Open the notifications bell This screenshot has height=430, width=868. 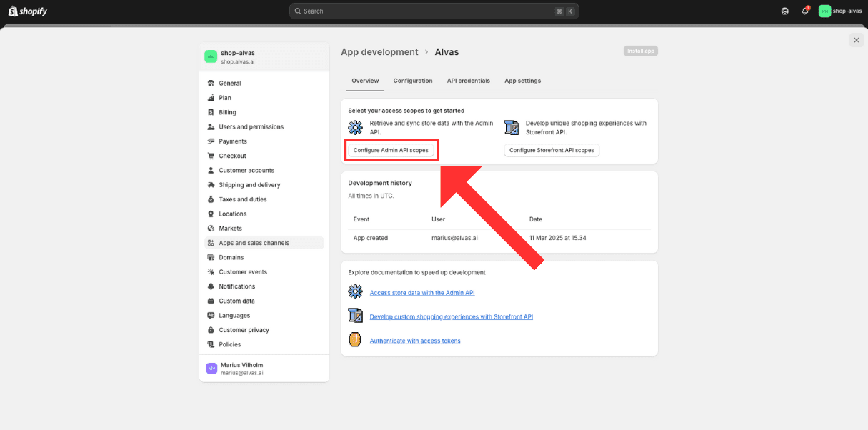pos(804,11)
